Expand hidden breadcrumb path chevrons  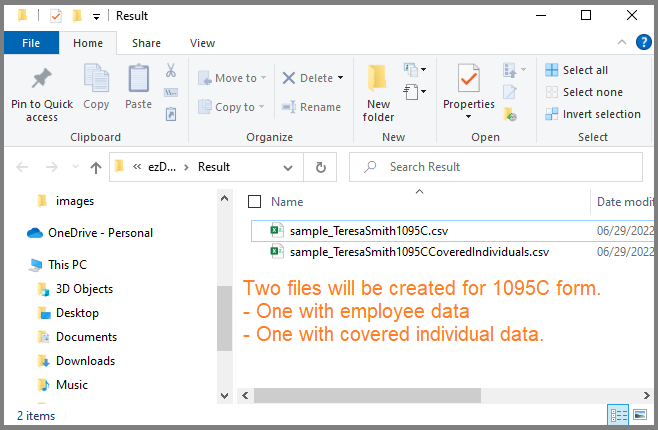(137, 167)
